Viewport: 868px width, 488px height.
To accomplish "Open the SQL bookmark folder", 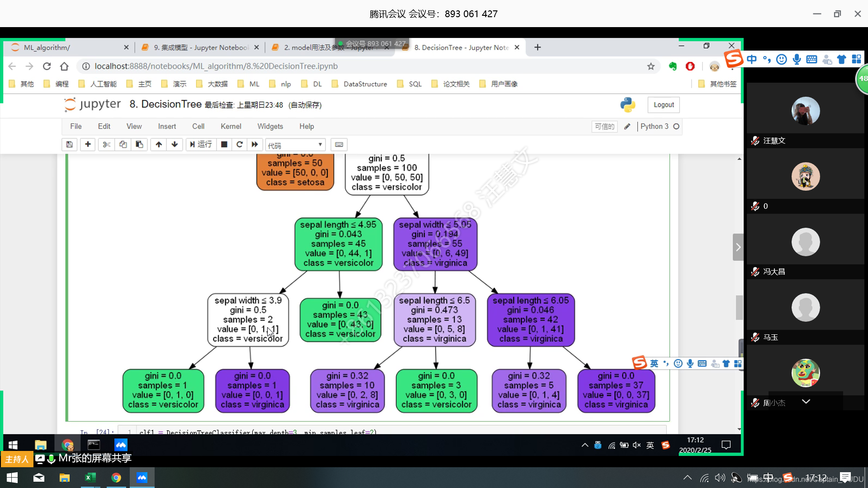I will click(409, 84).
